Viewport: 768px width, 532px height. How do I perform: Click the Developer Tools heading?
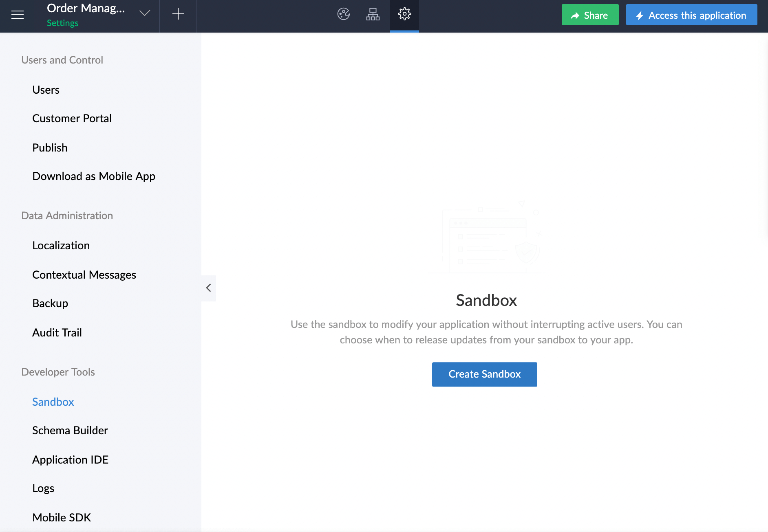click(x=58, y=372)
